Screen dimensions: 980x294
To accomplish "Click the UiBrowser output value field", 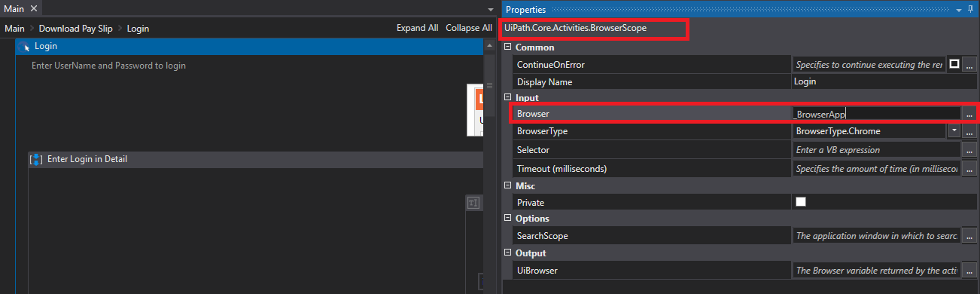I will [x=877, y=270].
